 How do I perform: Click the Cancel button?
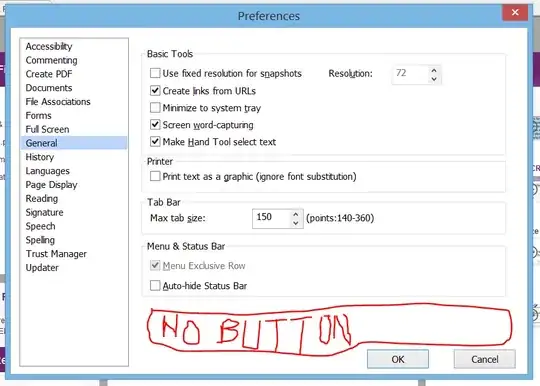tap(485, 359)
